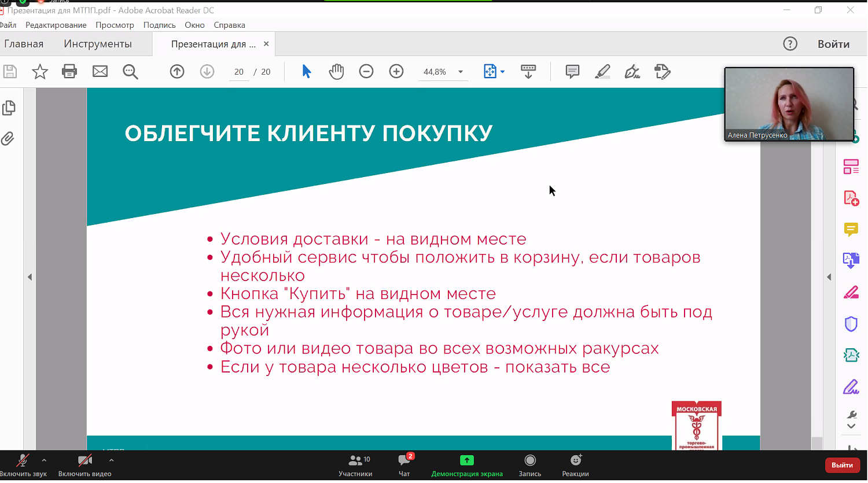Open the Attachments paperclip panel
Image resolution: width=868 pixels, height=483 pixels.
[8, 139]
